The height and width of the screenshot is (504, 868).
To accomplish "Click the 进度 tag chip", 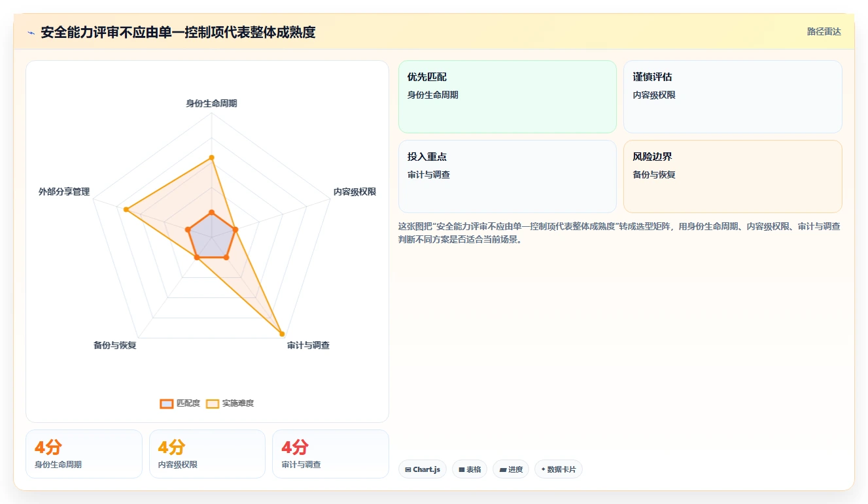I will (x=511, y=469).
